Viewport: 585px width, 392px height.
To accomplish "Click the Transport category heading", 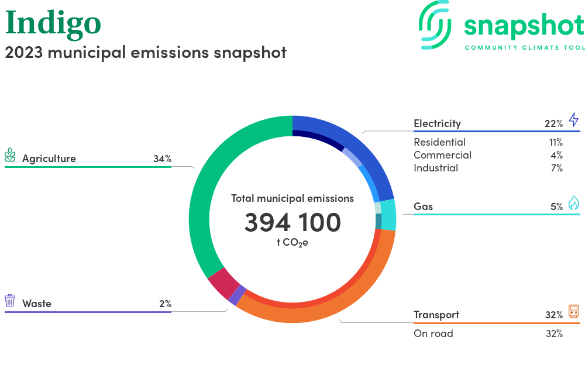I will click(x=436, y=315).
